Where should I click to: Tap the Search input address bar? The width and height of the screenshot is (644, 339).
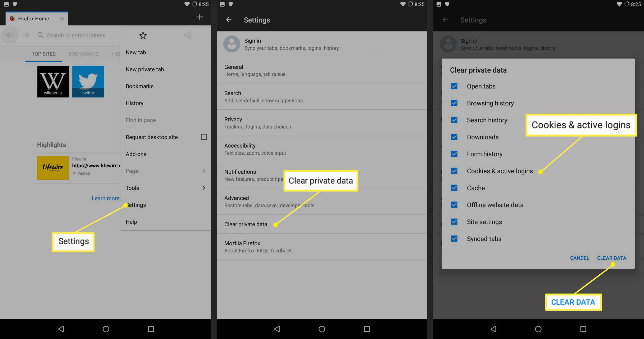[x=77, y=35]
